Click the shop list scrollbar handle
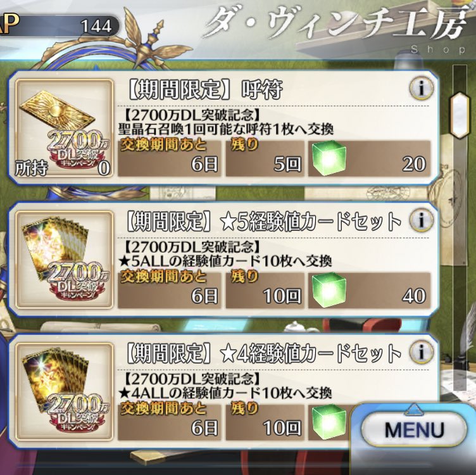 (460, 115)
